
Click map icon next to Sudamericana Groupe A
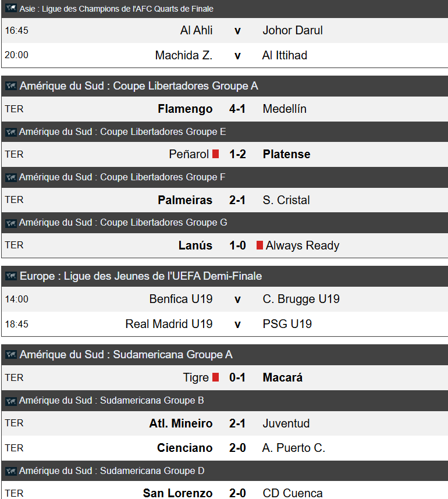point(10,355)
